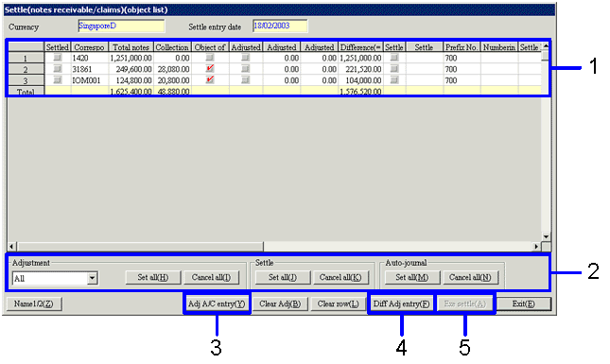Viewport: 610px width, 364px height.
Task: Click the Correspo column header
Action: (x=90, y=47)
